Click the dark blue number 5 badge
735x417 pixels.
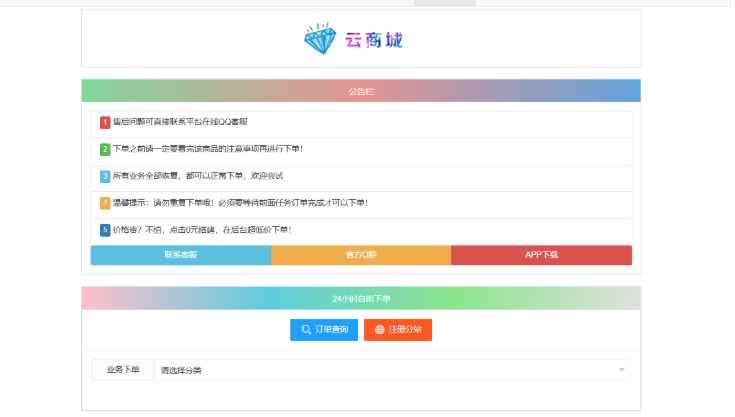point(105,230)
